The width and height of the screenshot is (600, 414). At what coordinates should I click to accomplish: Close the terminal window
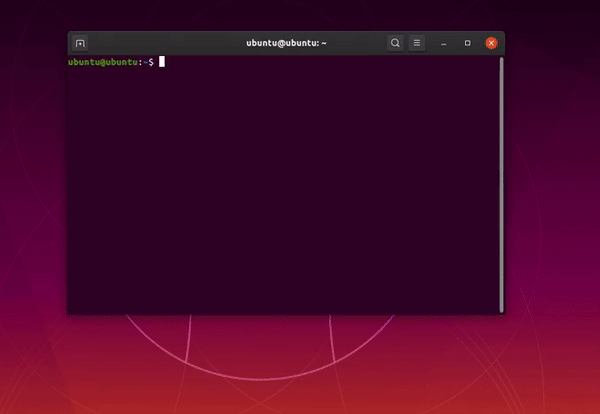click(491, 43)
